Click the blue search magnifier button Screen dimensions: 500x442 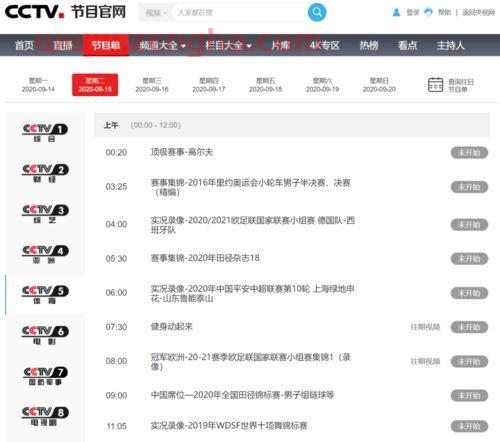tap(317, 12)
